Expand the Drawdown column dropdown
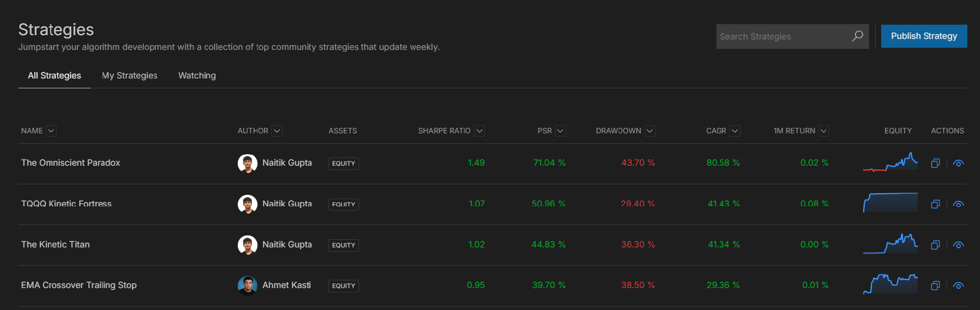980x310 pixels. (650, 131)
